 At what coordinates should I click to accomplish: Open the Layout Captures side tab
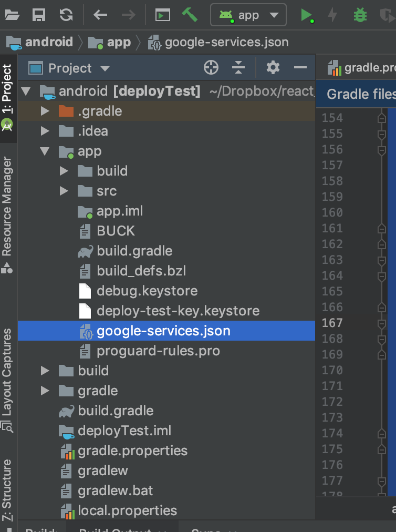7,380
